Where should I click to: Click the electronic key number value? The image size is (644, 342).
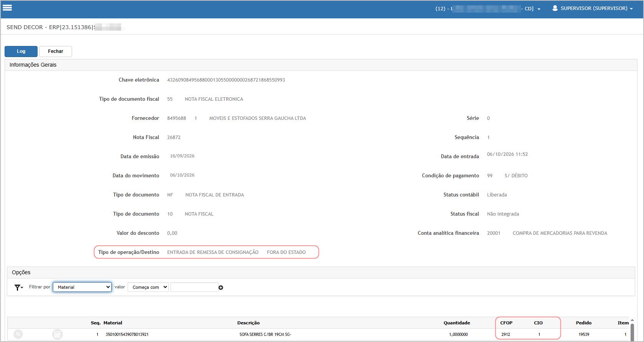[226, 80]
